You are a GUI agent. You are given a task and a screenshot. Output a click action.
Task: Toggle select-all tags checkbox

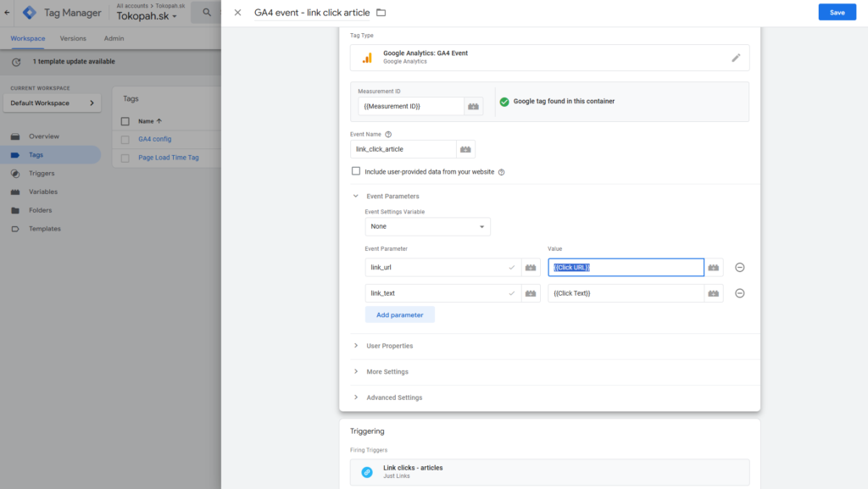coord(125,121)
